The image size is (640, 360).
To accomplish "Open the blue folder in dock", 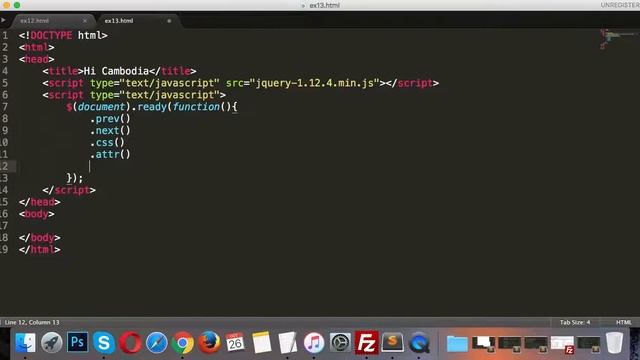I will coord(457,343).
